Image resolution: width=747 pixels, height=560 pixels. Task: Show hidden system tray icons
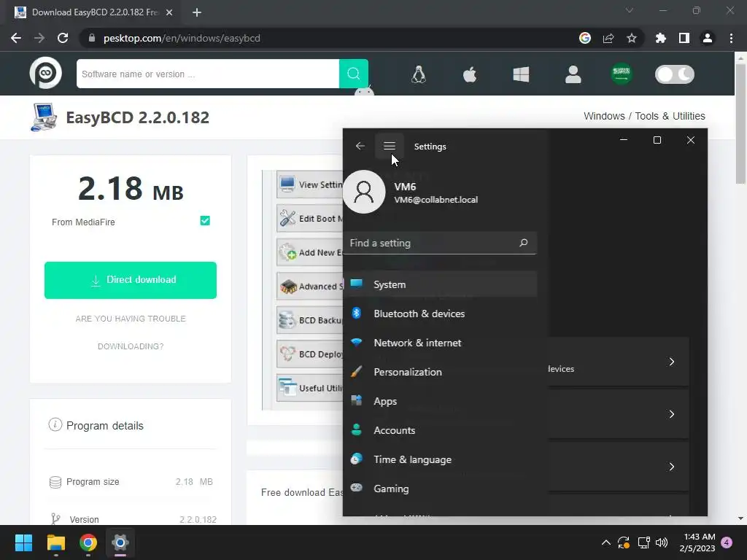tap(606, 542)
